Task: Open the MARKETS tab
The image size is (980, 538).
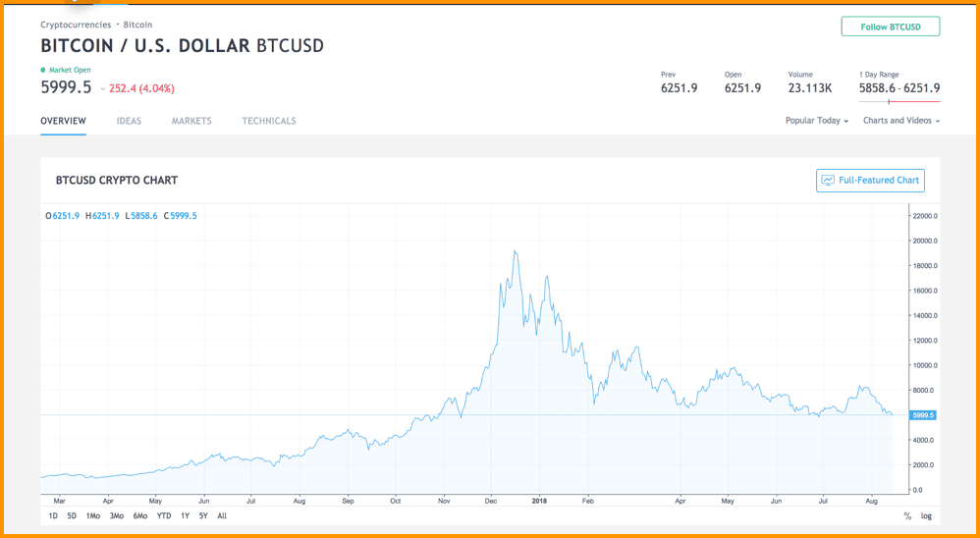Action: 191,121
